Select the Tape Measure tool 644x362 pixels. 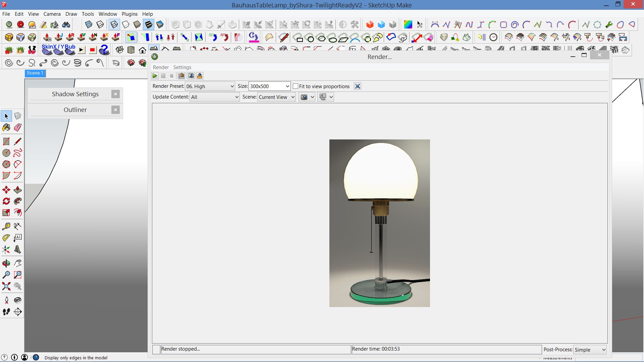pyautogui.click(x=7, y=226)
